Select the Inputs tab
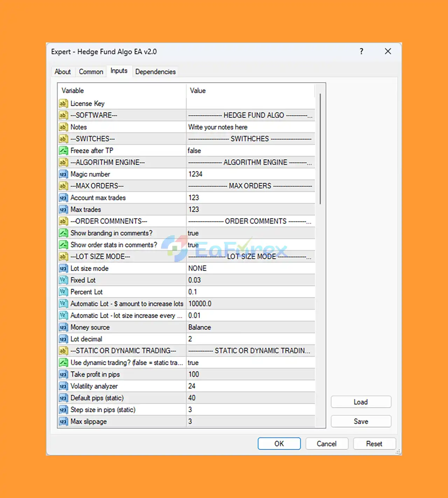This screenshot has width=448, height=498. click(x=119, y=71)
